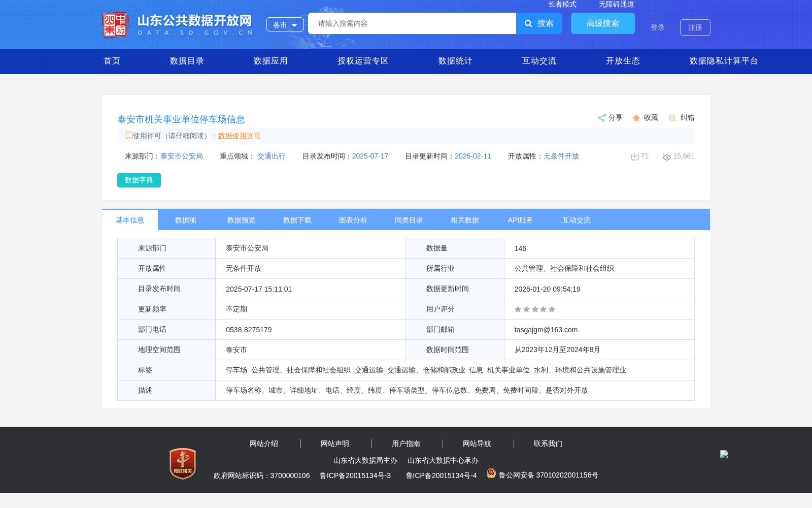
Task: Open 无障碍通道 accessibility channel
Action: click(x=617, y=4)
